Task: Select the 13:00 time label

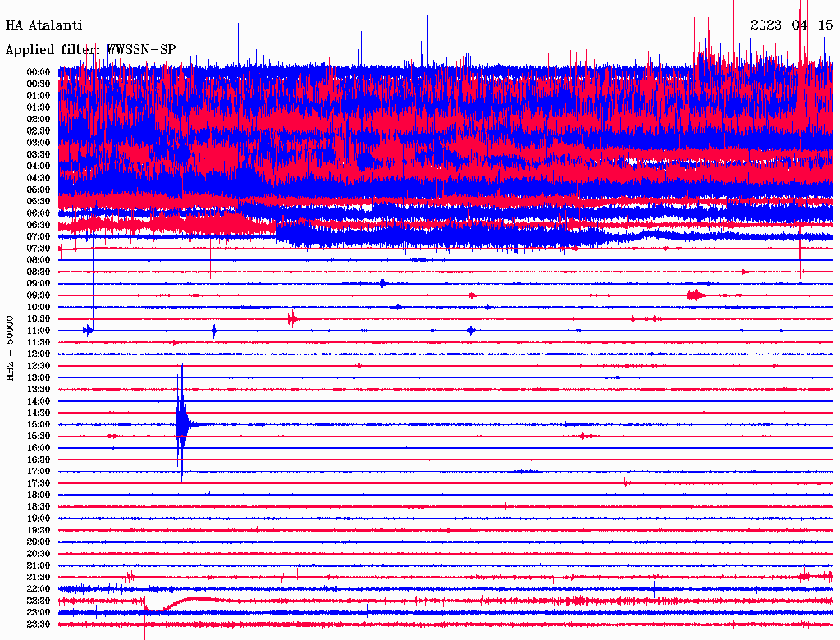Action: click(39, 378)
